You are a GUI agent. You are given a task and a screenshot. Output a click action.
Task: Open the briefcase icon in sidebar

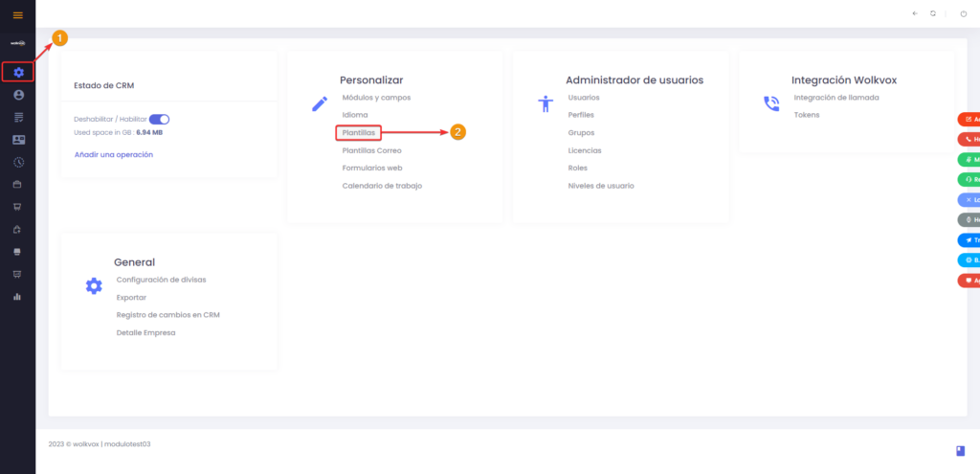click(x=17, y=185)
